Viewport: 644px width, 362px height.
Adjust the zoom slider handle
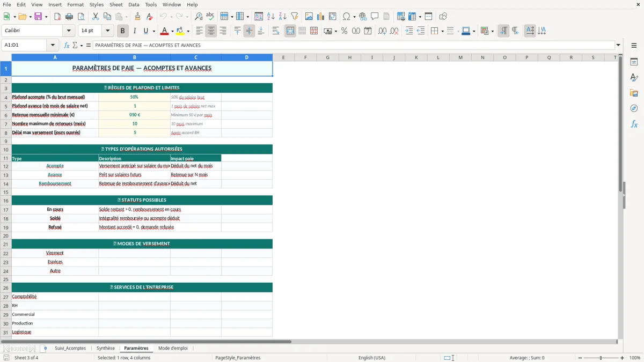click(601, 358)
